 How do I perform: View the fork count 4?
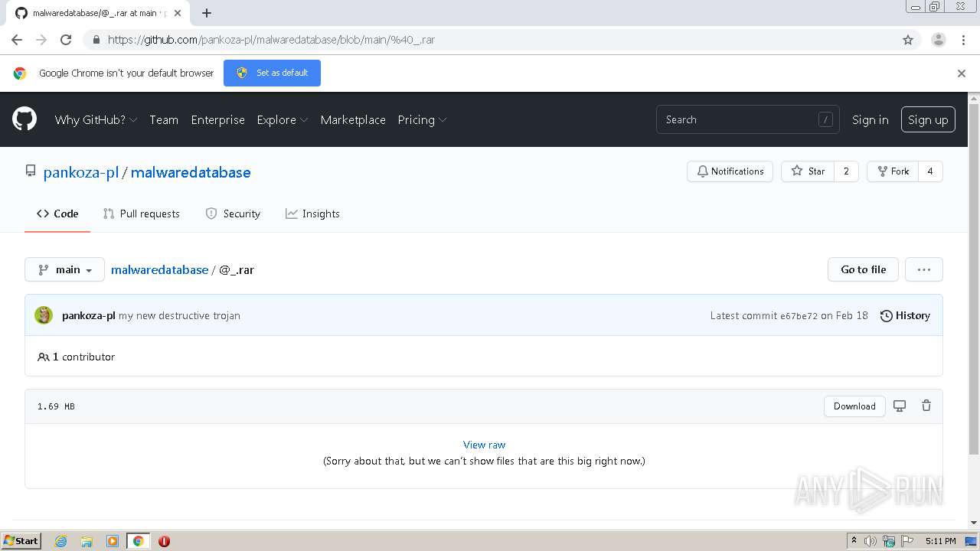click(x=930, y=171)
